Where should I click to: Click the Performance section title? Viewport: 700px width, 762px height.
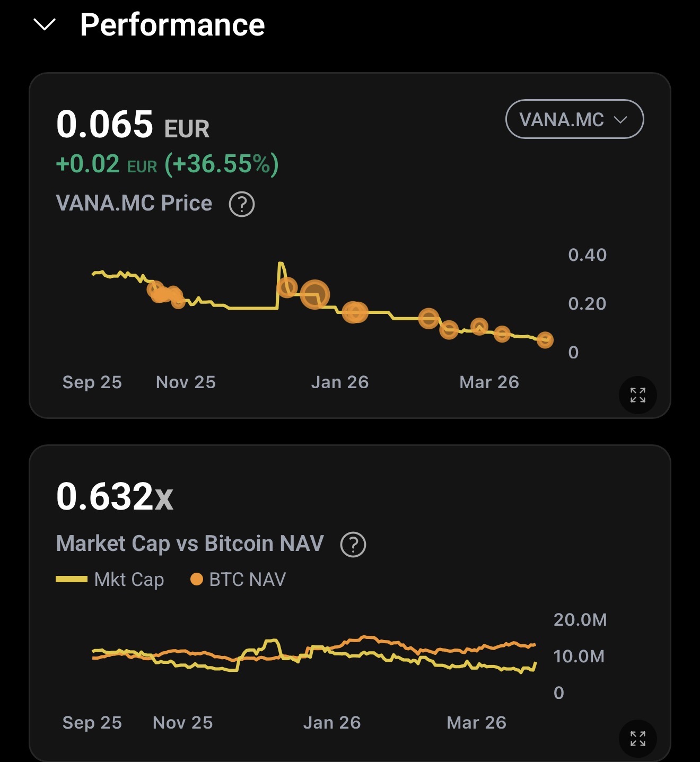172,25
